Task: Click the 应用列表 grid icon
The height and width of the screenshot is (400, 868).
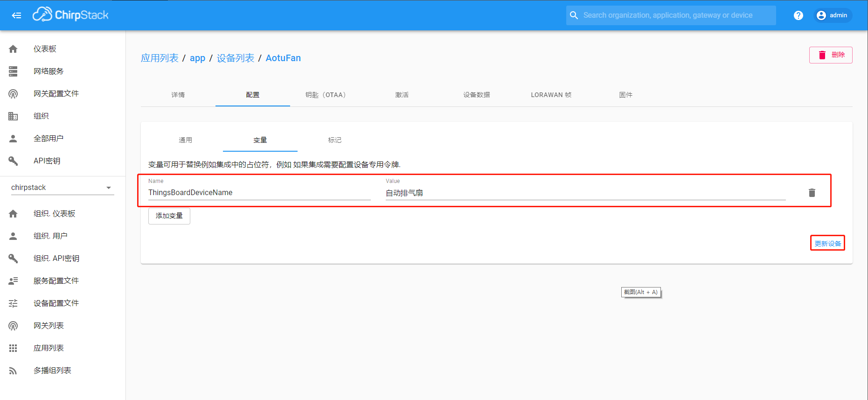Action: (13, 348)
